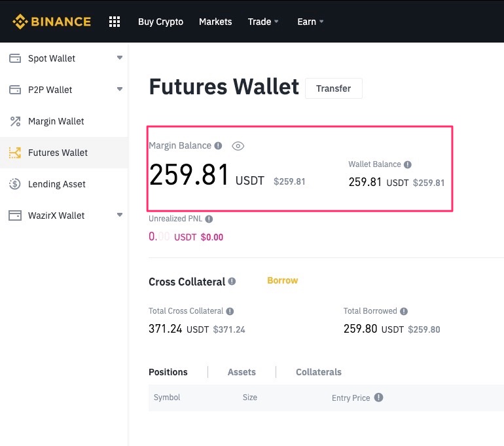Open Margin Wallet in the sidebar

pos(56,121)
